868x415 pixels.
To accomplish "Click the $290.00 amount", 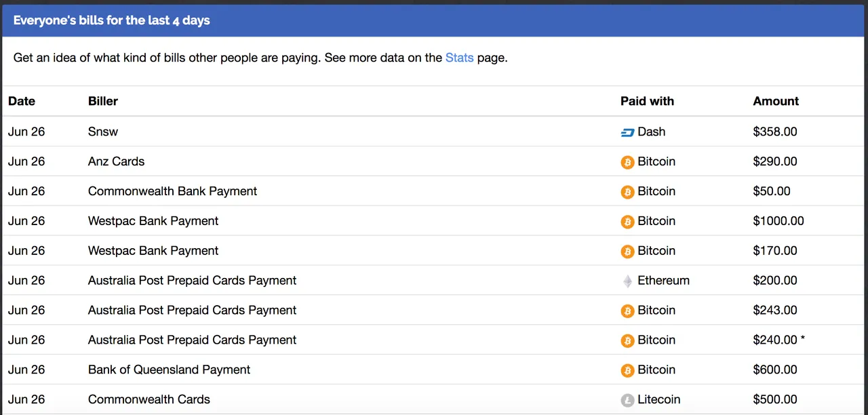I will (x=775, y=161).
